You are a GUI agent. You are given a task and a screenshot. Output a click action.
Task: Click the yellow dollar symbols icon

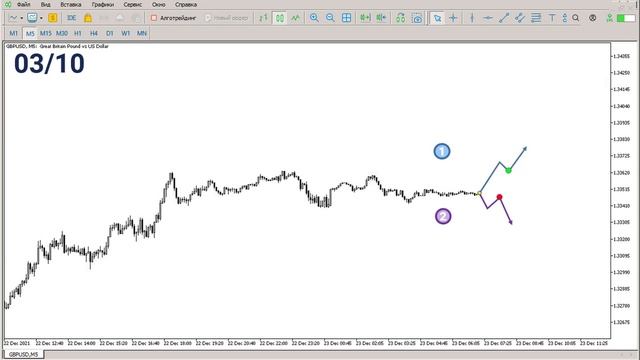tap(53, 18)
